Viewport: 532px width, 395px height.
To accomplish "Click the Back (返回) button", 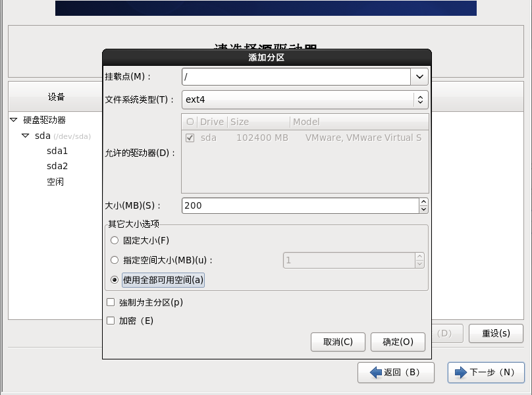I will pyautogui.click(x=396, y=372).
